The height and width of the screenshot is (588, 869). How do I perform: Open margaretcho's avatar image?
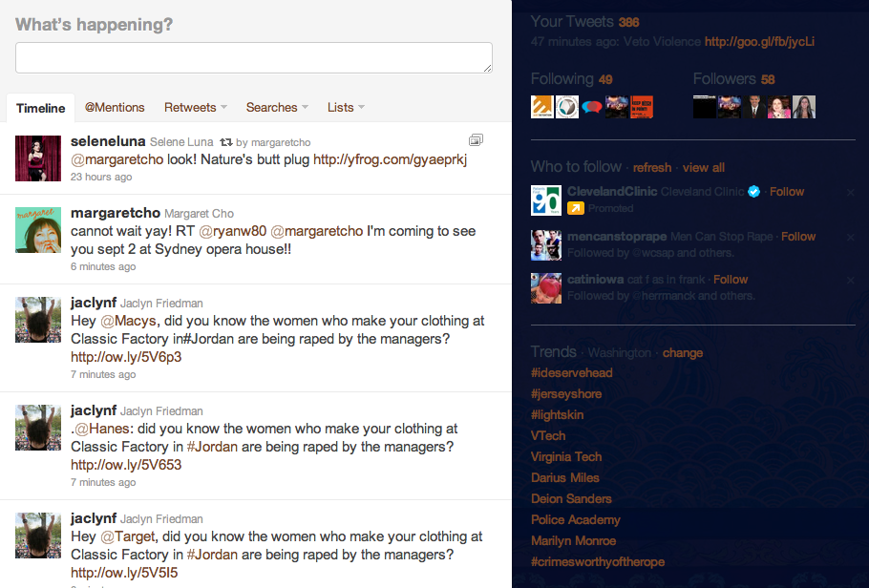38,230
